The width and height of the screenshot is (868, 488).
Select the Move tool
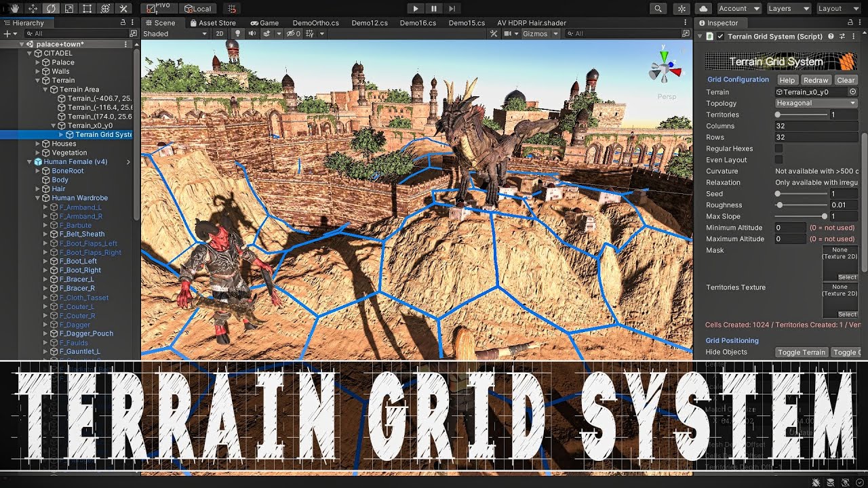pos(33,9)
